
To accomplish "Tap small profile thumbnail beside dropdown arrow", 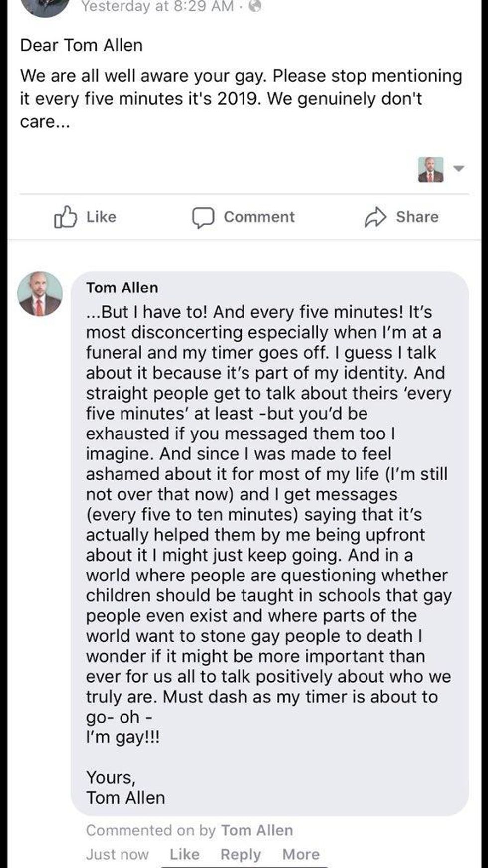I will [x=431, y=169].
